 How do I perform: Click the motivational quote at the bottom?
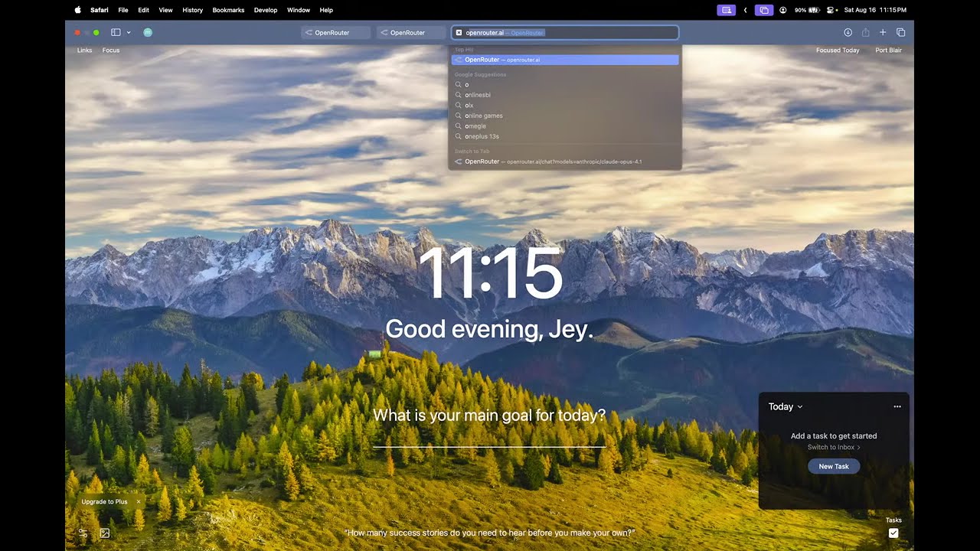tap(490, 533)
